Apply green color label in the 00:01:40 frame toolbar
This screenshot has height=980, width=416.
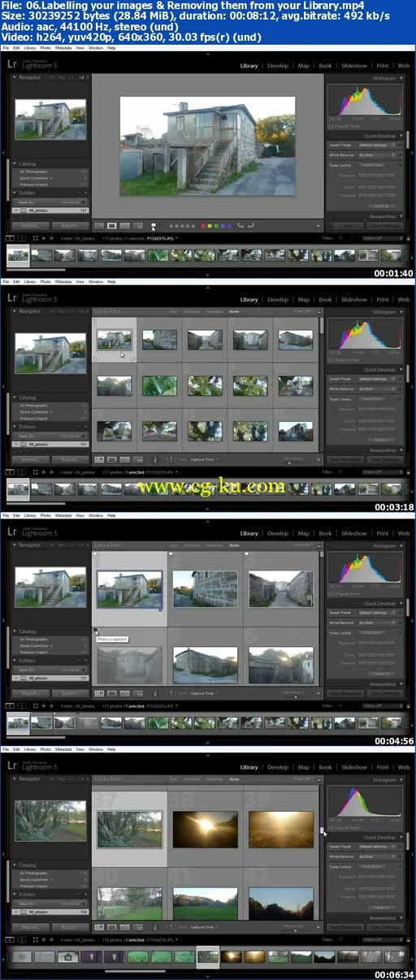tap(216, 226)
